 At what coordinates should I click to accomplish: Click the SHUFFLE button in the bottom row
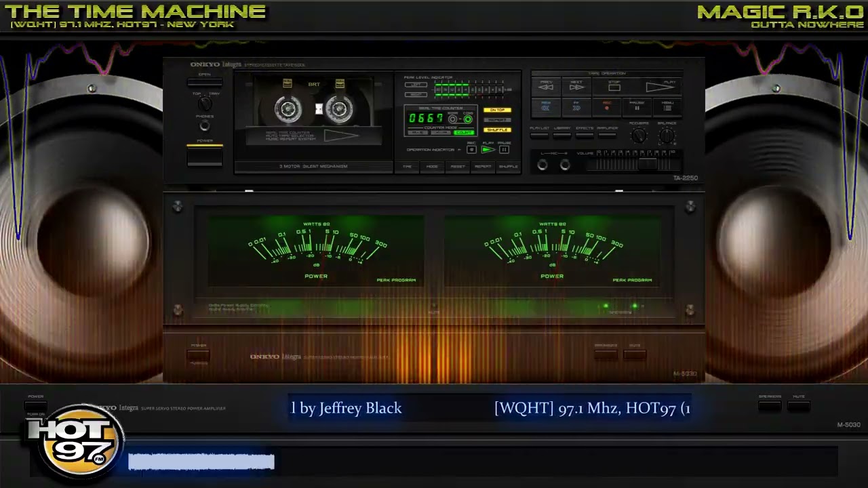[x=508, y=166]
